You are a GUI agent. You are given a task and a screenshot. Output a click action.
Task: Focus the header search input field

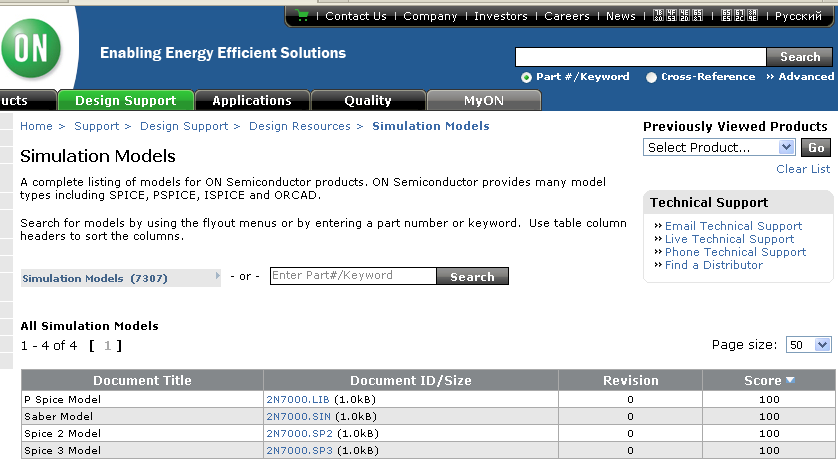click(x=641, y=57)
